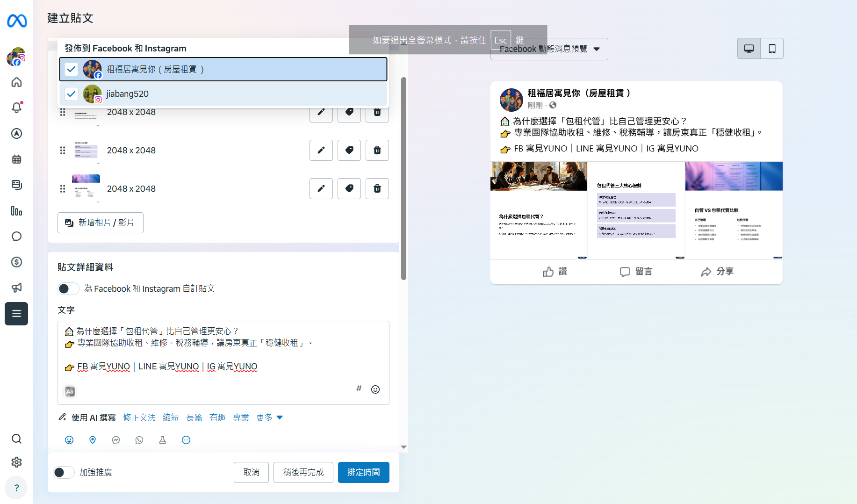Image resolution: width=857 pixels, height=504 pixels.
Task: Open Insights bar chart icon in sidebar
Action: (16, 211)
